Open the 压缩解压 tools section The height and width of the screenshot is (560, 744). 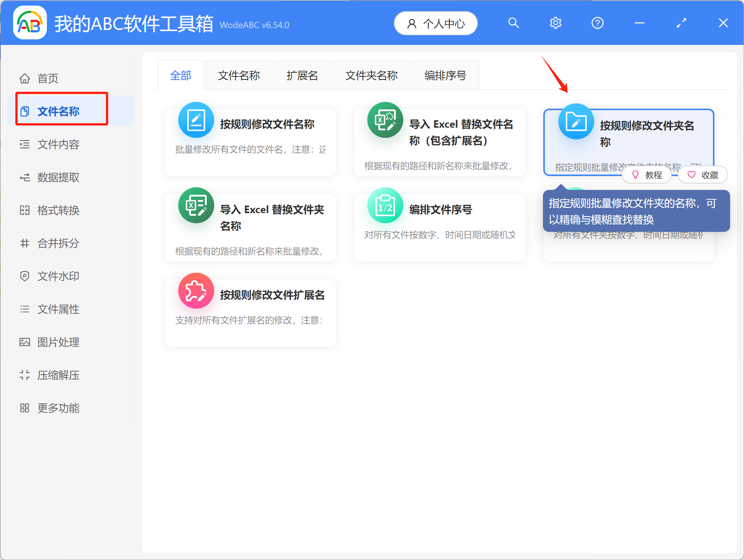[58, 375]
